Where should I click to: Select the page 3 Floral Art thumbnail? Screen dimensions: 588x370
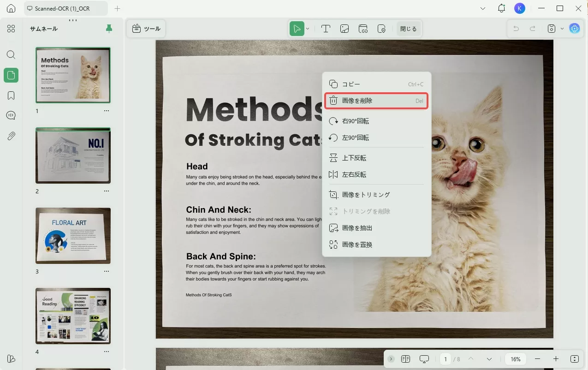73,235
